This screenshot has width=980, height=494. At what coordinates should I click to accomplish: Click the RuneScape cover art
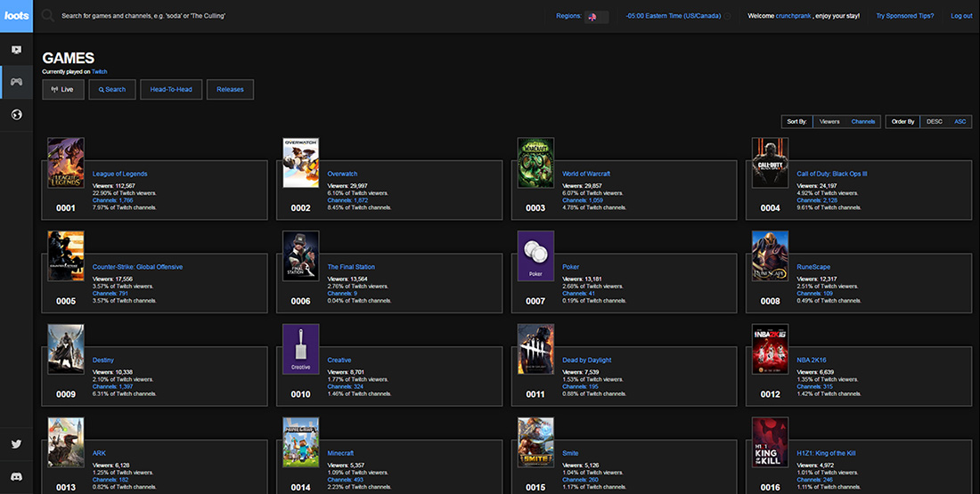(770, 256)
